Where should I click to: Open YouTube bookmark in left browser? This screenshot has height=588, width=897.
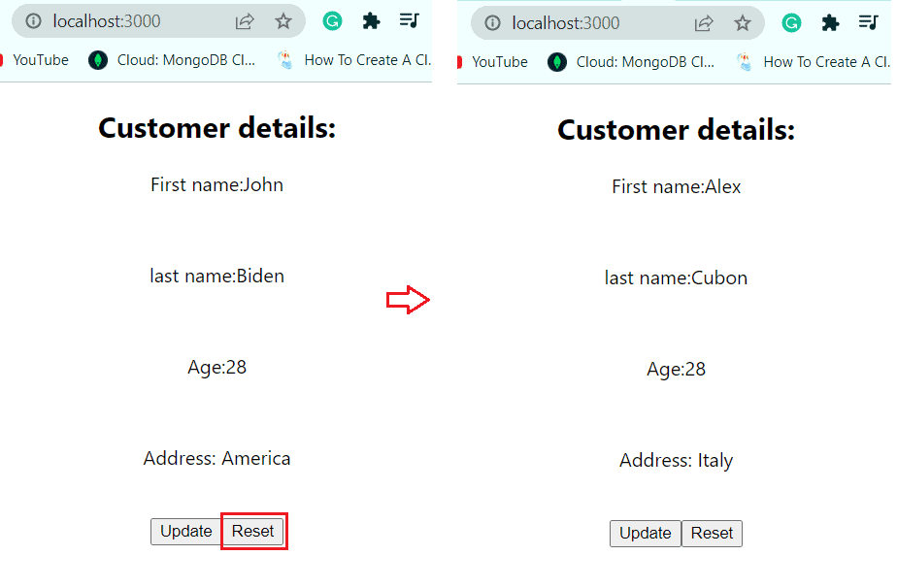(x=40, y=60)
